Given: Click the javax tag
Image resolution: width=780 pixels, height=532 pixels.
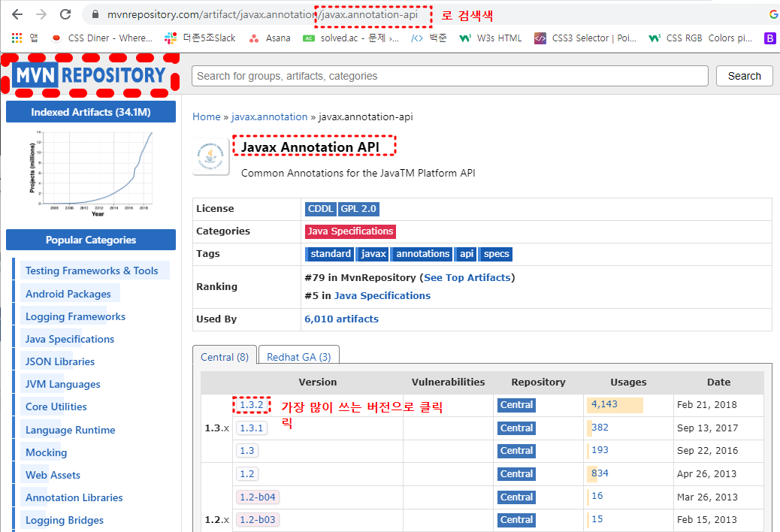Looking at the screenshot, I should pos(373,254).
